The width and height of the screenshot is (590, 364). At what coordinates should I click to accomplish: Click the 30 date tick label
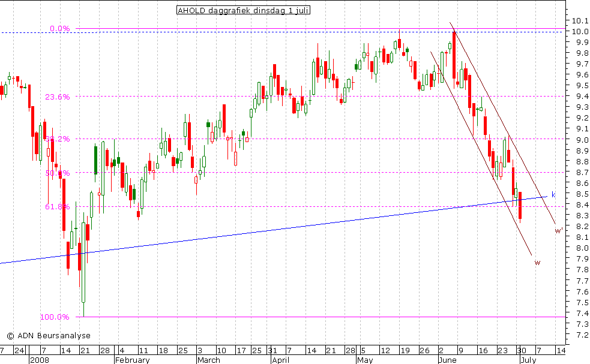pyautogui.click(x=521, y=350)
